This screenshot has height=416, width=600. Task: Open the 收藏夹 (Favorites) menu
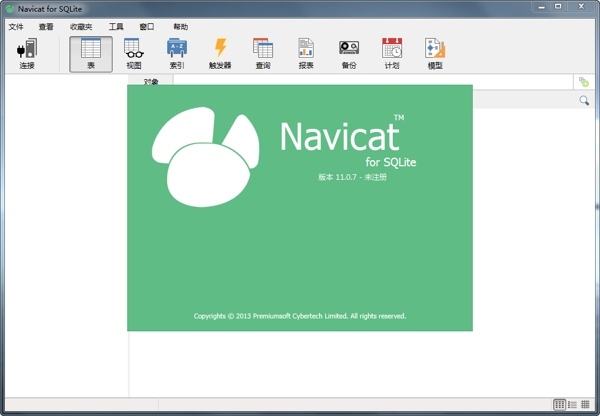(x=81, y=27)
